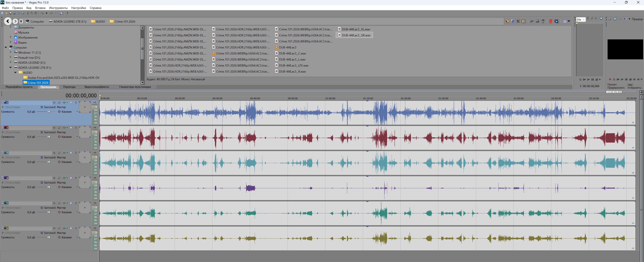The image size is (644, 262).
Task: Open the Инструменты menu
Action: click(x=58, y=8)
